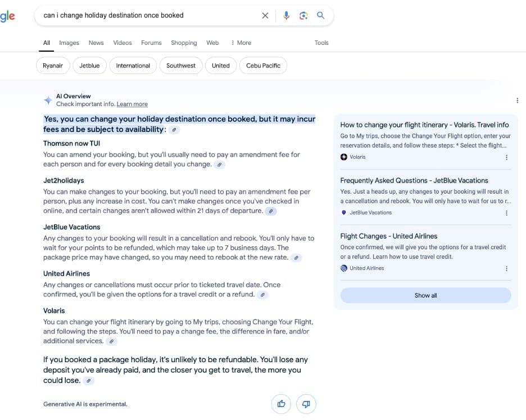The height and width of the screenshot is (420, 526).
Task: Click the AI Overview sparkle icon
Action: pyautogui.click(x=48, y=100)
